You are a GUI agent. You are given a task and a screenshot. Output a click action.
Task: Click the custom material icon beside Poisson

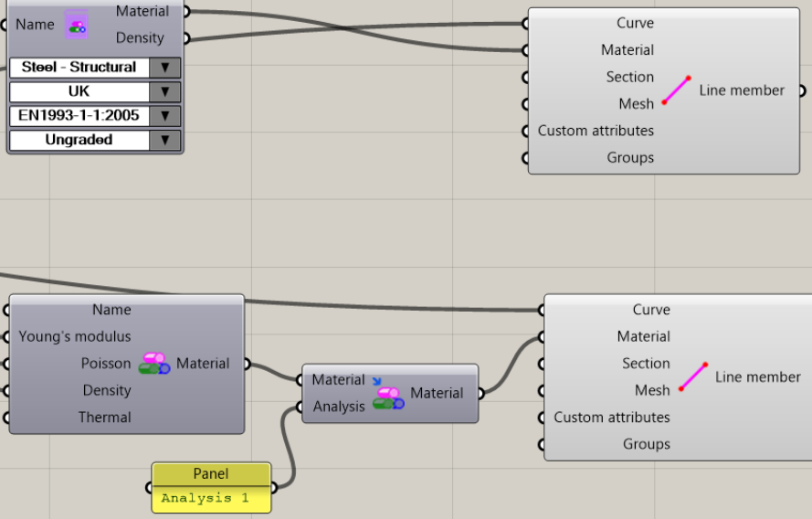click(x=153, y=364)
